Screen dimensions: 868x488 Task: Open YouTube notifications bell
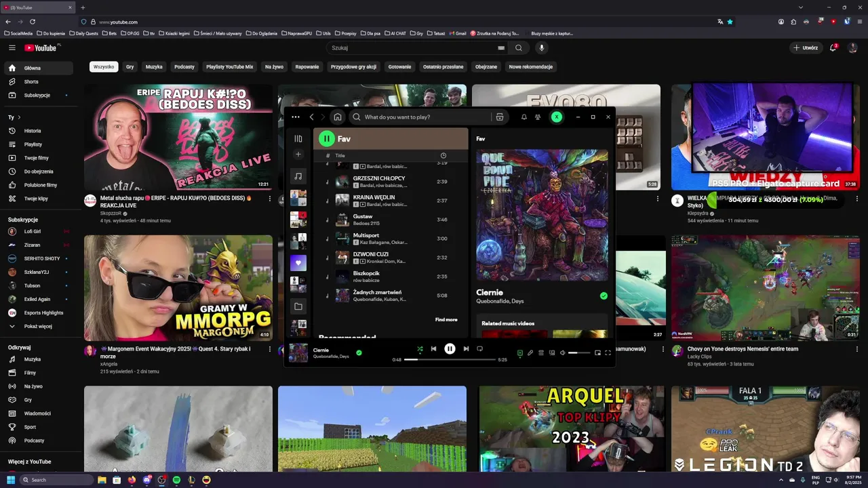point(833,47)
